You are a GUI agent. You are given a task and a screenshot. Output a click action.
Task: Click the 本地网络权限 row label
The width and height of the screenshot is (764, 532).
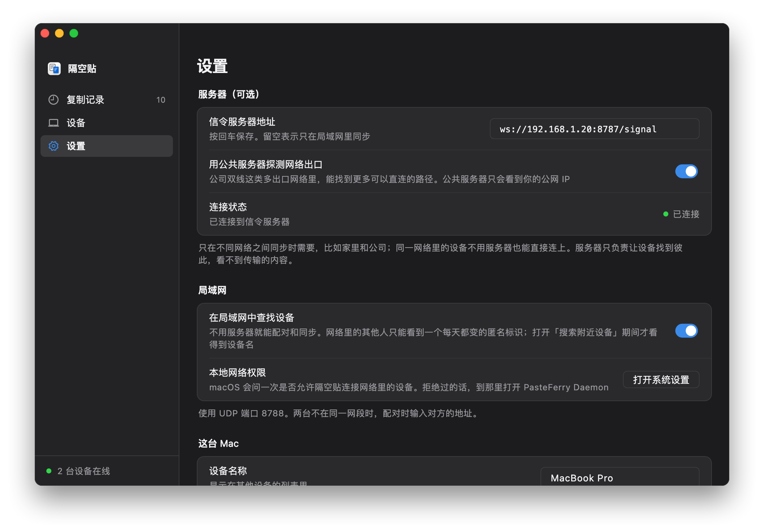(x=237, y=373)
